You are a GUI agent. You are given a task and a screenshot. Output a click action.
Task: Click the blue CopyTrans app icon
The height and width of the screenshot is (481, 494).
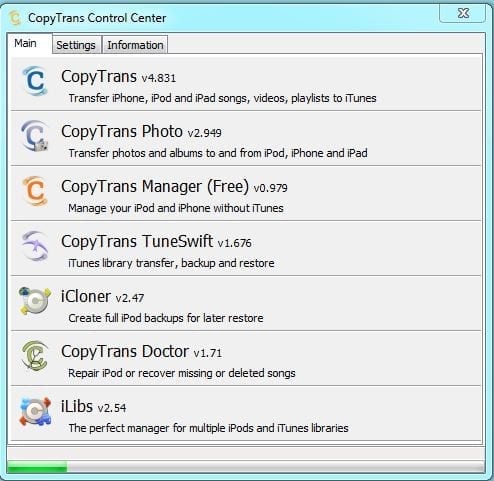point(35,81)
